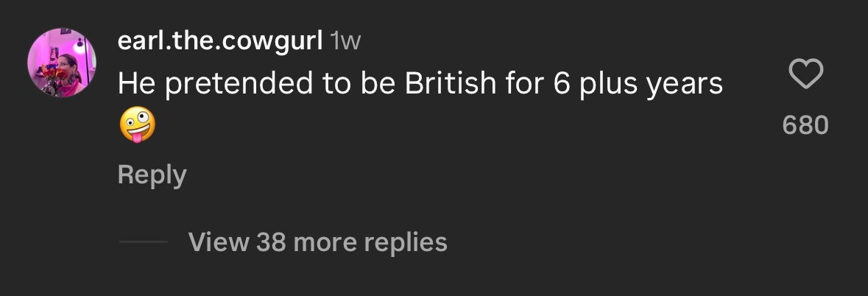Viewport: 868px width, 296px height.
Task: Click the zany face emoji
Action: 137,126
